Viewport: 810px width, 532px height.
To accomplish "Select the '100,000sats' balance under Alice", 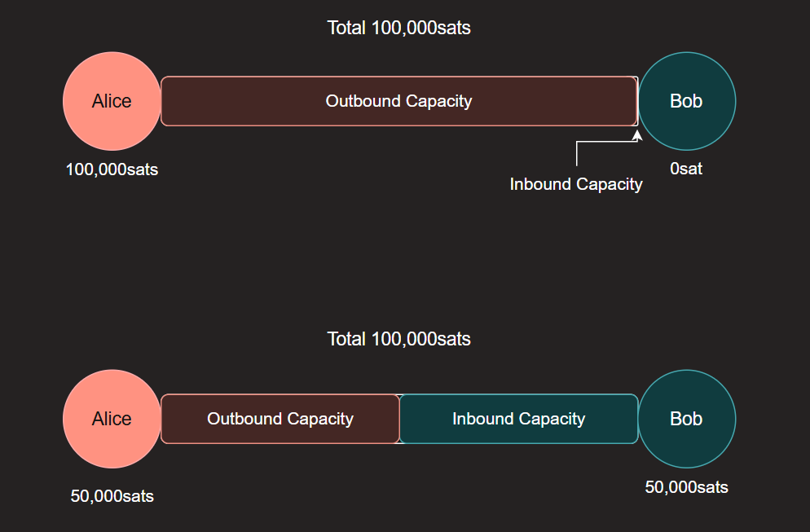I will click(112, 170).
